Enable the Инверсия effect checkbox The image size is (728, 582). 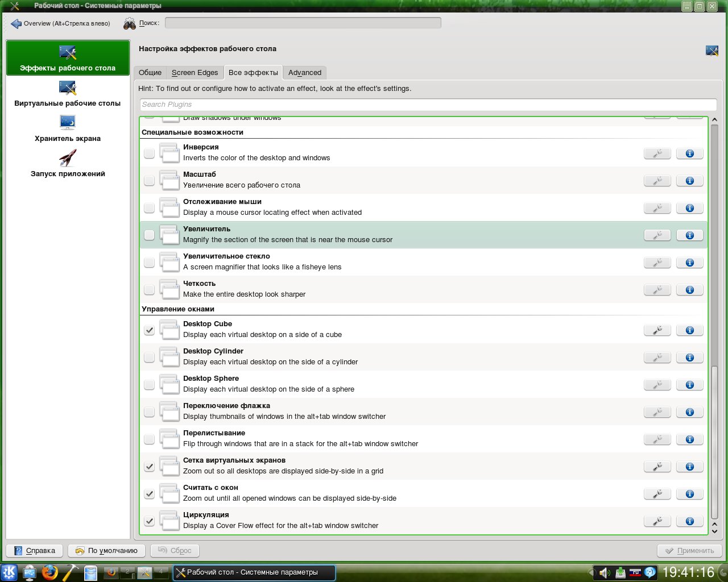[x=149, y=153]
